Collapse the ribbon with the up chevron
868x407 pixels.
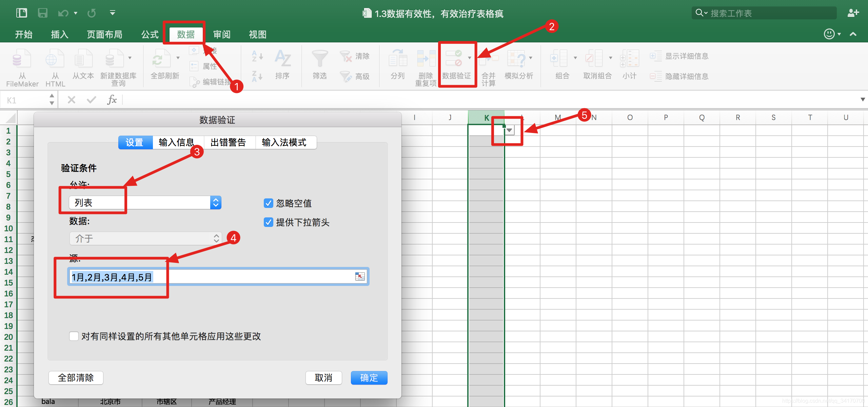[x=853, y=34]
